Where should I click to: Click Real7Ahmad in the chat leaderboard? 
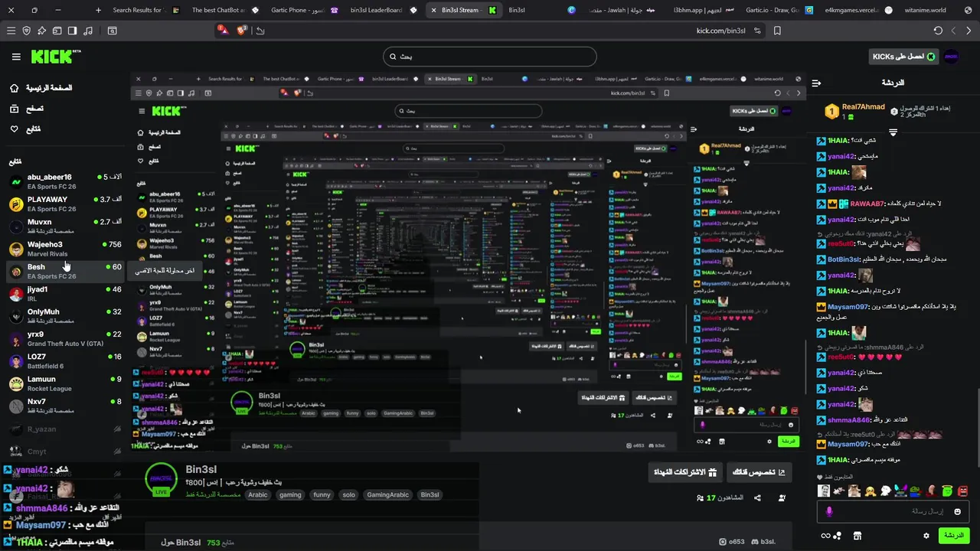point(863,107)
